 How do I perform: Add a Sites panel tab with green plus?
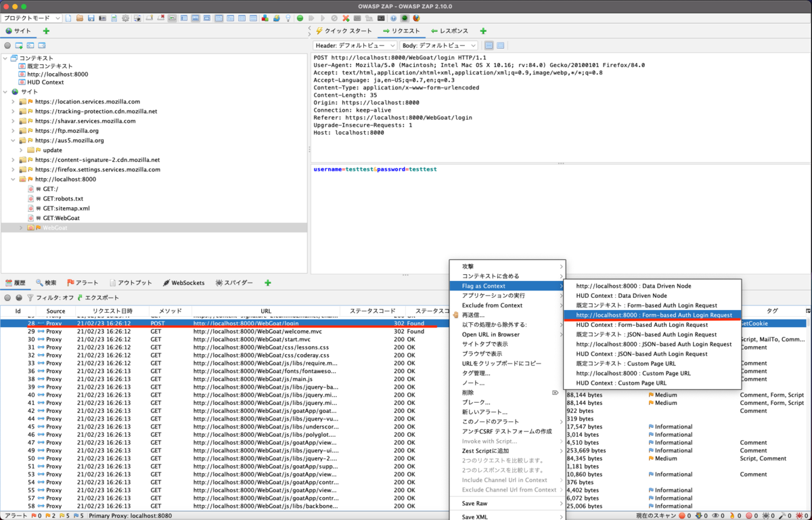click(46, 31)
